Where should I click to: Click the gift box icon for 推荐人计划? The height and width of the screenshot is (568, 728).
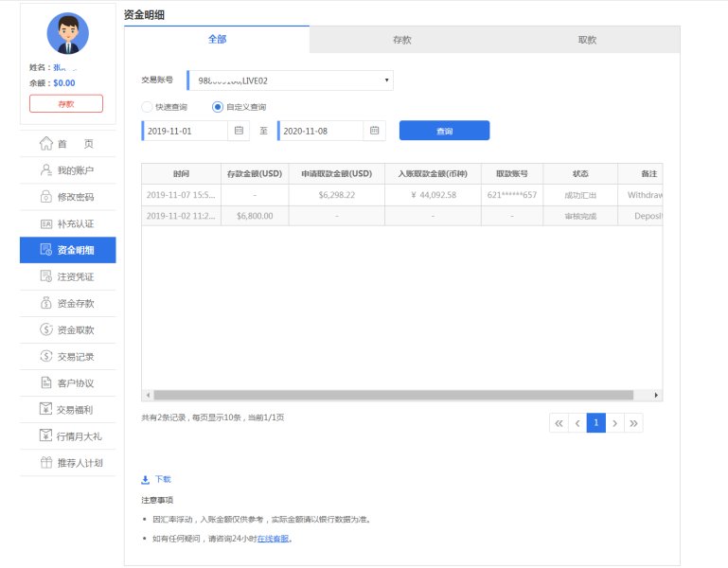click(45, 463)
